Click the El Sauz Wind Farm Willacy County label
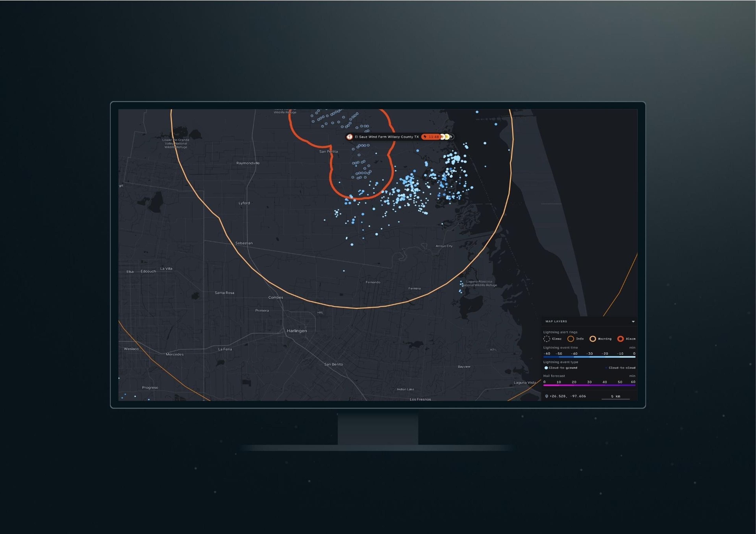 387,137
